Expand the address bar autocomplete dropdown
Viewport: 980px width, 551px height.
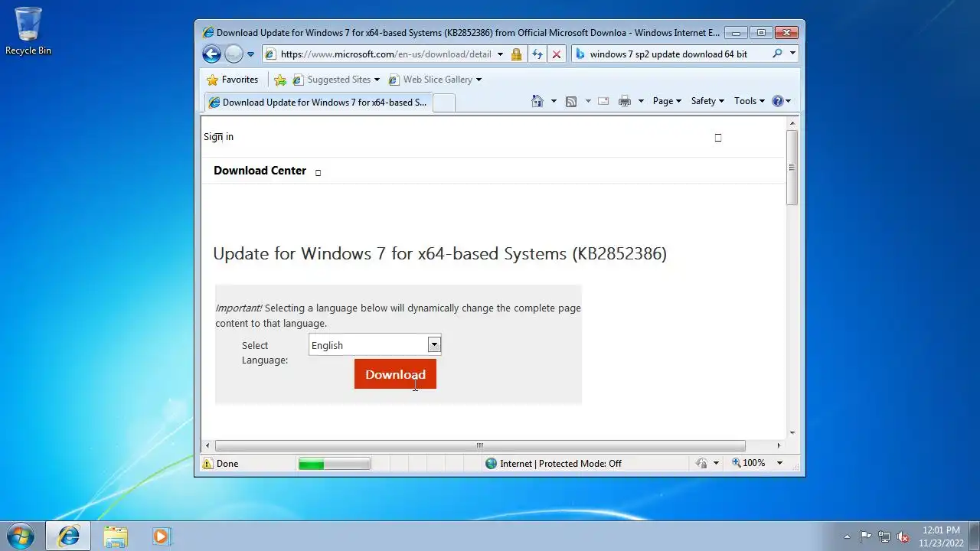(x=500, y=54)
